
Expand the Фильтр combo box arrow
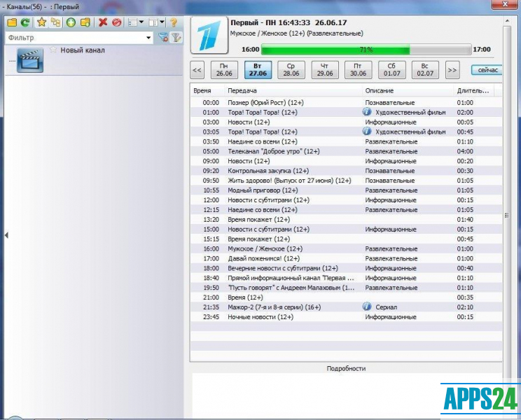(148, 38)
